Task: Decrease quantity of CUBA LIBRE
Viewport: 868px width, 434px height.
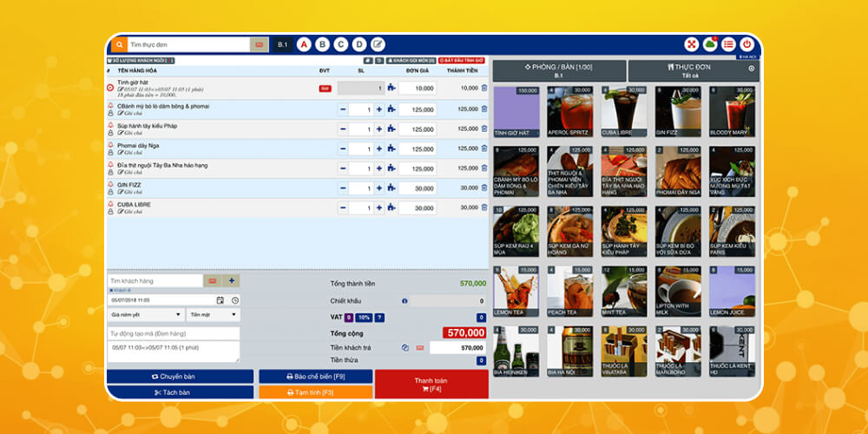Action: pos(343,208)
